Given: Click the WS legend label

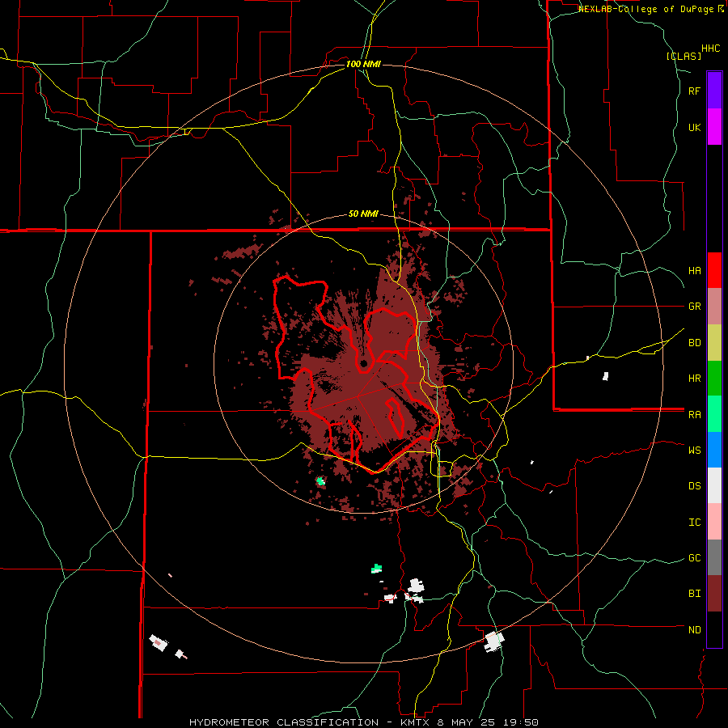Looking at the screenshot, I should point(694,451).
